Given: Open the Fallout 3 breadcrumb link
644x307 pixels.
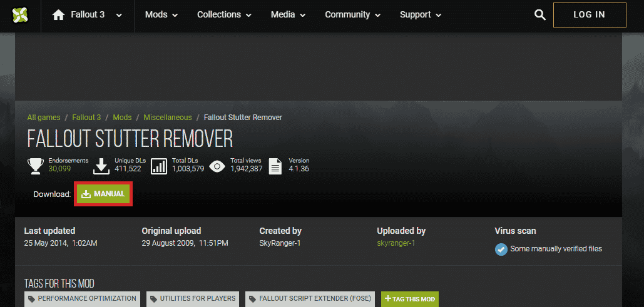Looking at the screenshot, I should click(86, 118).
